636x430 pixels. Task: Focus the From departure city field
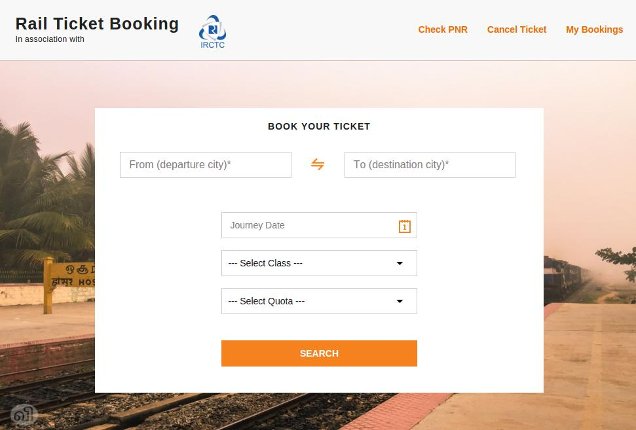pyautogui.click(x=205, y=165)
